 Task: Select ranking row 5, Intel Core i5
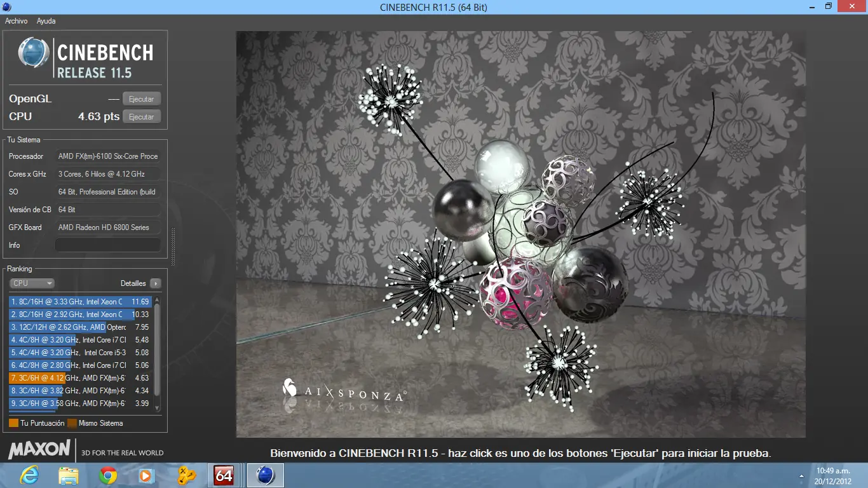click(80, 353)
